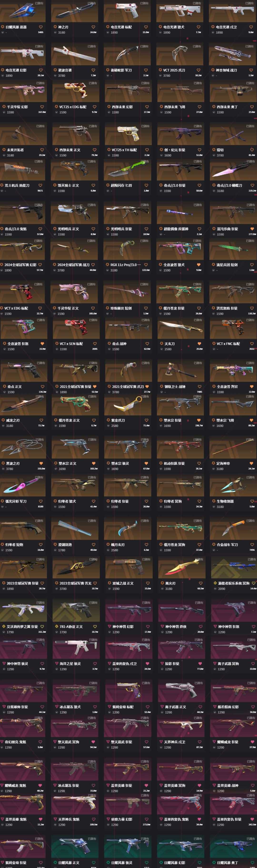Click the heart icon for 紫金爪刀
The height and width of the screenshot is (868, 257).
pos(146,420)
